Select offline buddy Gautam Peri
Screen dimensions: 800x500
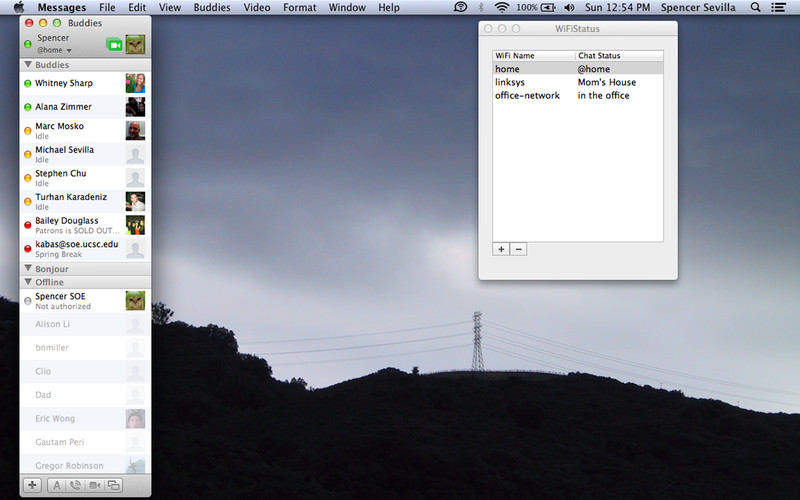click(x=85, y=442)
